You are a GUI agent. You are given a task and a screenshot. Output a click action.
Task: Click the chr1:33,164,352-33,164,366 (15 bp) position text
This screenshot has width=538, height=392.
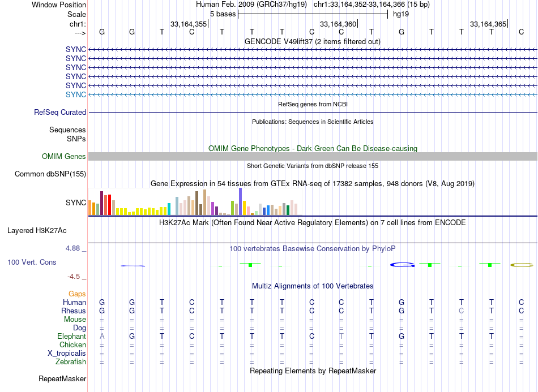pos(372,5)
